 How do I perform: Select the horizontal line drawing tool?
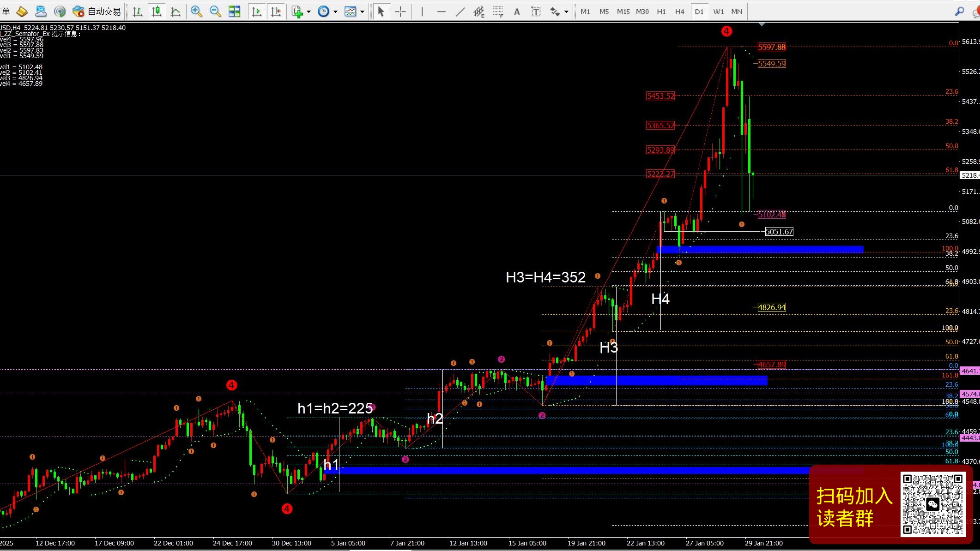pyautogui.click(x=441, y=12)
